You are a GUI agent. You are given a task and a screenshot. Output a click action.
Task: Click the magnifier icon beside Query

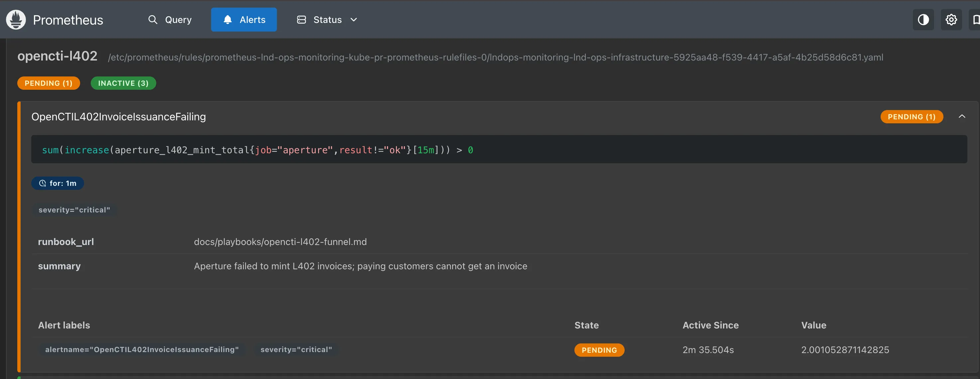point(153,20)
